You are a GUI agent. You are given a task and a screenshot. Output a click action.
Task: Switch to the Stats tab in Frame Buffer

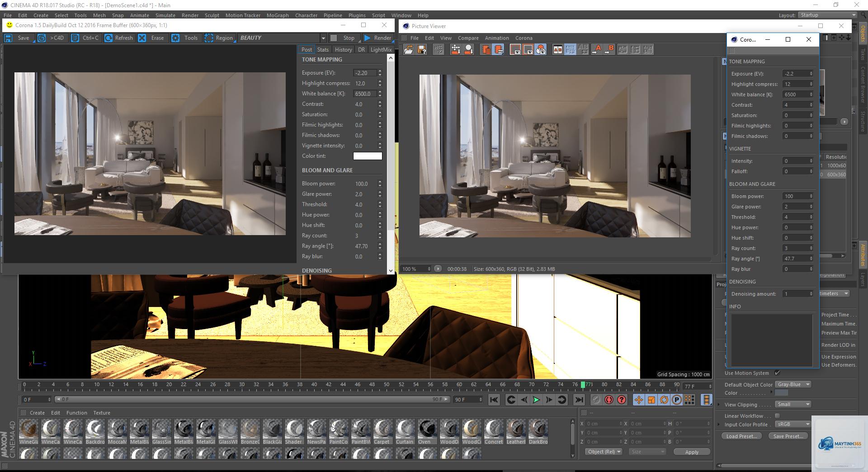[x=323, y=50]
